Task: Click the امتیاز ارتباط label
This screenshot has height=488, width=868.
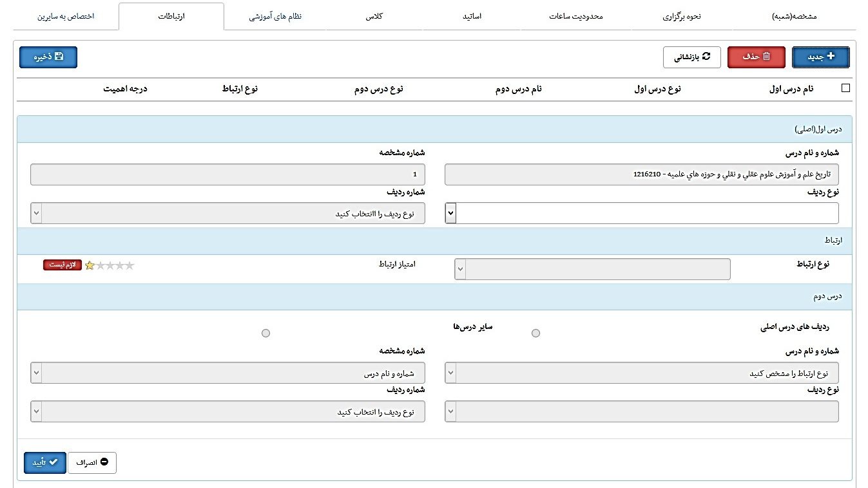Action: tap(396, 265)
